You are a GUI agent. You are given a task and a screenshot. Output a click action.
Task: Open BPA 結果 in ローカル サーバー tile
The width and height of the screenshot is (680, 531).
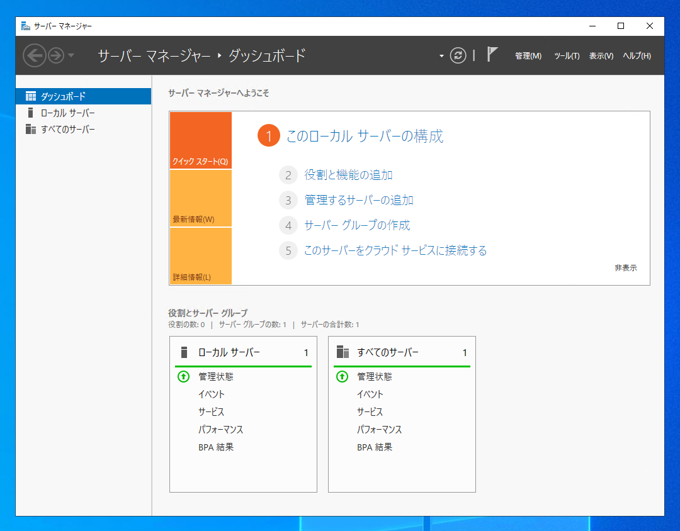tap(216, 447)
